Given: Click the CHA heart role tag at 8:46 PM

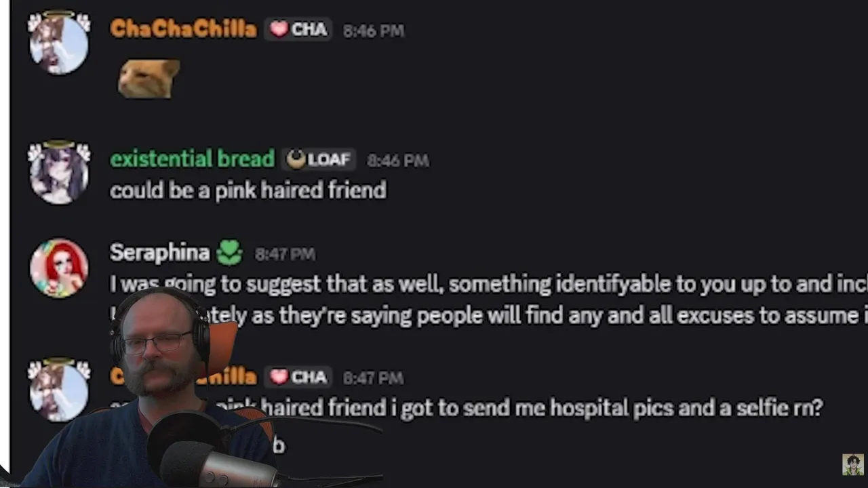Looking at the screenshot, I should coord(298,29).
